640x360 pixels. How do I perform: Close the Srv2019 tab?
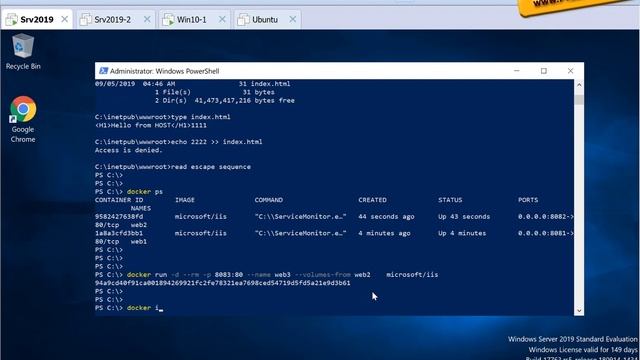tap(64, 19)
